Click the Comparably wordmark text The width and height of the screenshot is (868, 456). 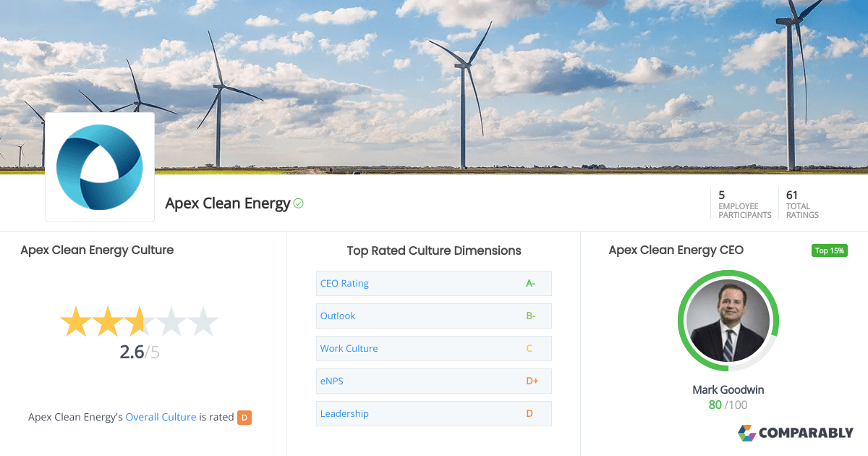806,433
